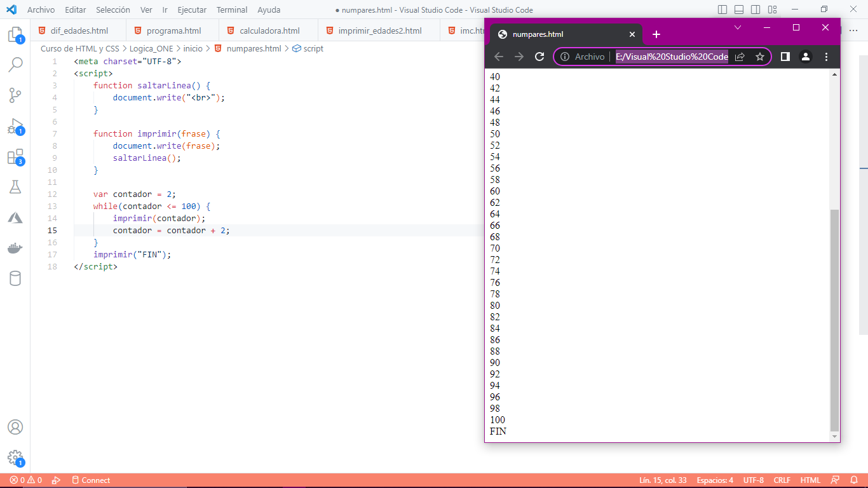
Task: Click the site information icon in address bar
Action: pos(565,57)
